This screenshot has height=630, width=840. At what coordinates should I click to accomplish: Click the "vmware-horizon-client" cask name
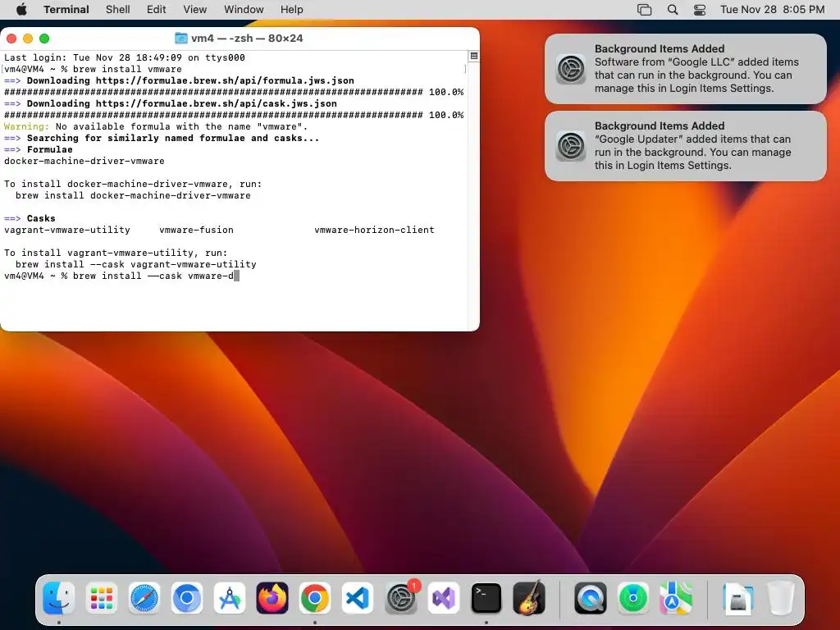(x=374, y=230)
